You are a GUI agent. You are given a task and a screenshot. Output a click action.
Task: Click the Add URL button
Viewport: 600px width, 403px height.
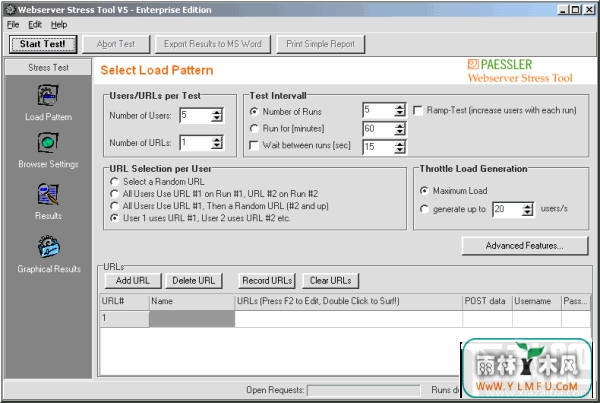point(133,281)
